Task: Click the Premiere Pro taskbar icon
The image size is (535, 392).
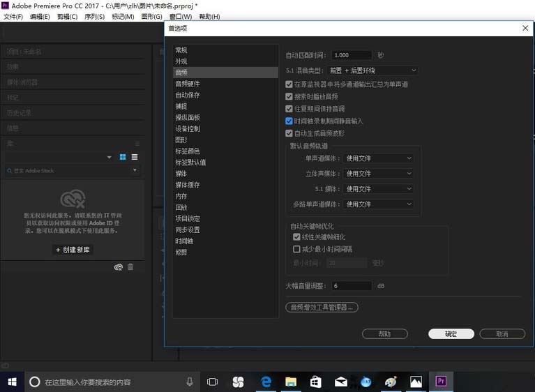Action: pyautogui.click(x=441, y=381)
